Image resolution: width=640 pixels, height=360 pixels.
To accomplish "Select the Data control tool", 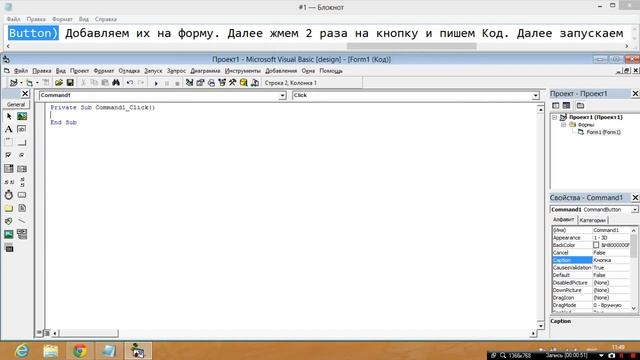I will tap(22, 234).
